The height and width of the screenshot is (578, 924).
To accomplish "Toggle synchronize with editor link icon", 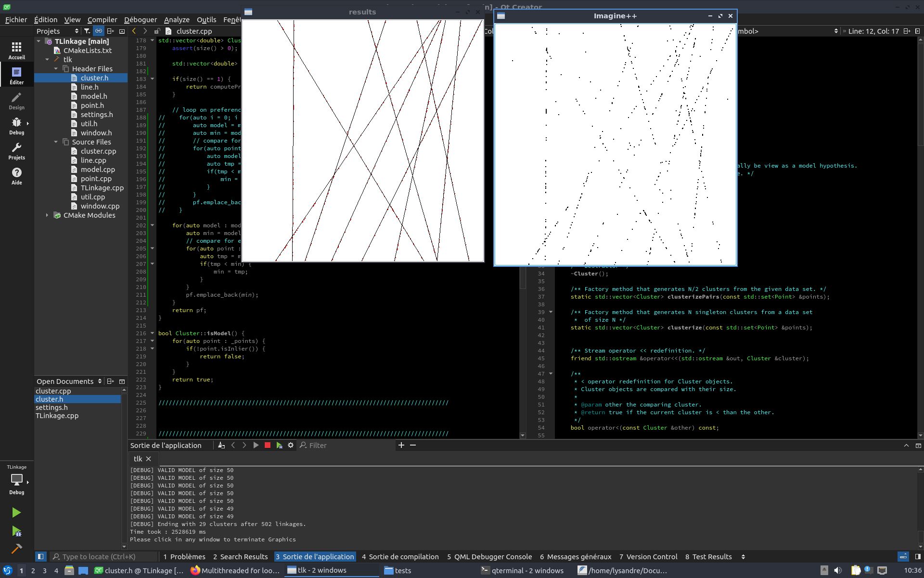I will 98,31.
